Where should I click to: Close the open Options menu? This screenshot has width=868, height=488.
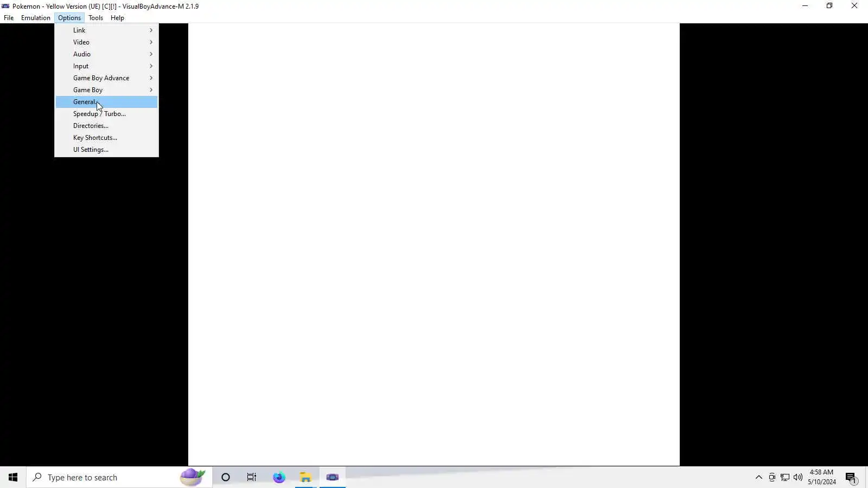pyautogui.click(x=69, y=18)
